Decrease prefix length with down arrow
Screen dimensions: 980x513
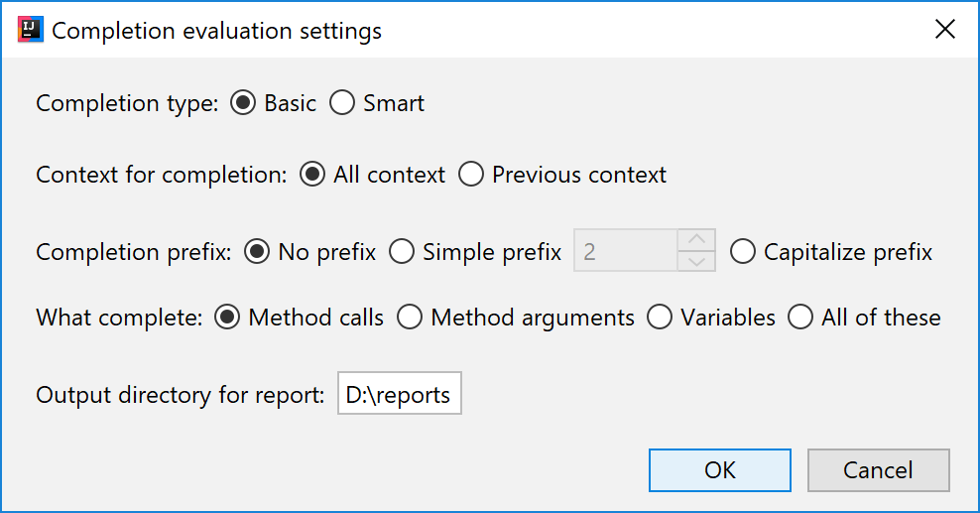click(x=696, y=261)
